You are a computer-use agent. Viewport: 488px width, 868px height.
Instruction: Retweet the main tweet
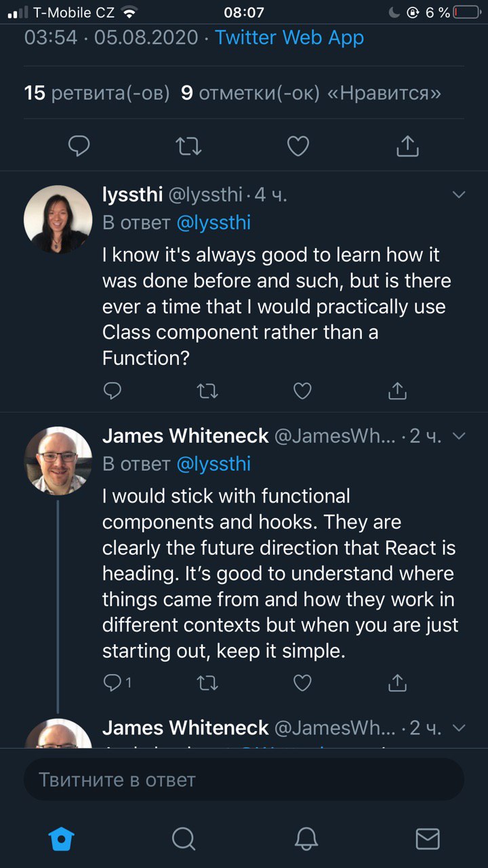point(189,146)
